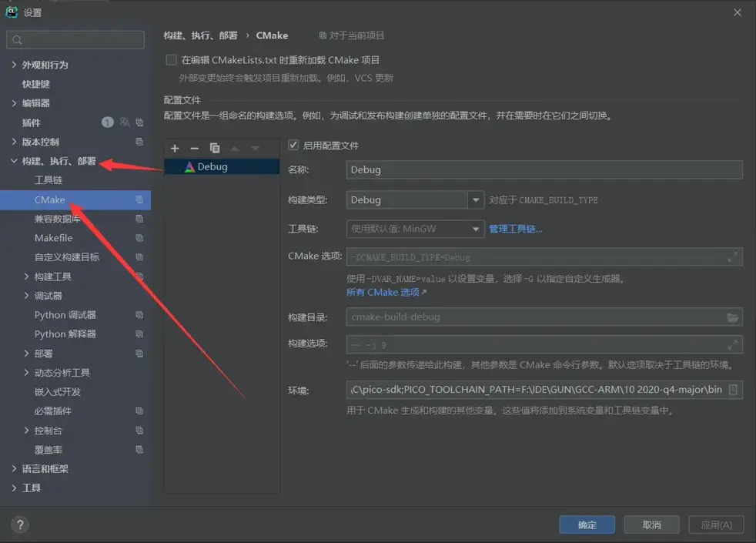
Task: Collapse the 构建、执行、部署 tree section
Action: [13, 162]
